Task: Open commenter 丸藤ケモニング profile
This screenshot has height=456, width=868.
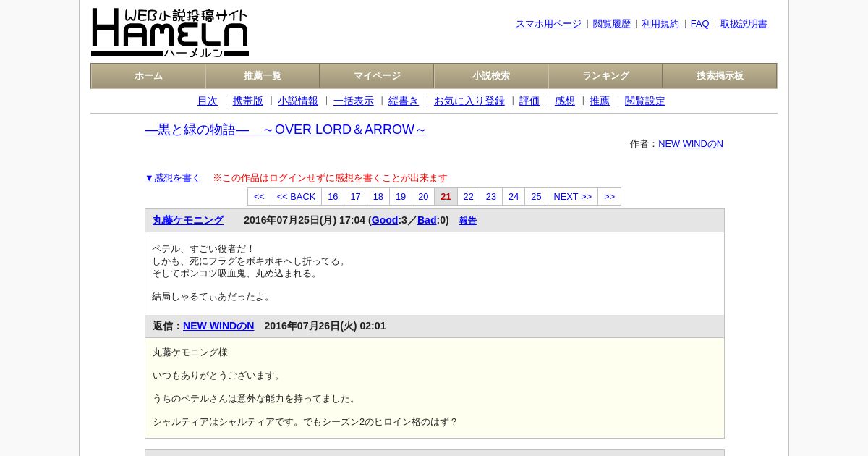Action: click(188, 220)
